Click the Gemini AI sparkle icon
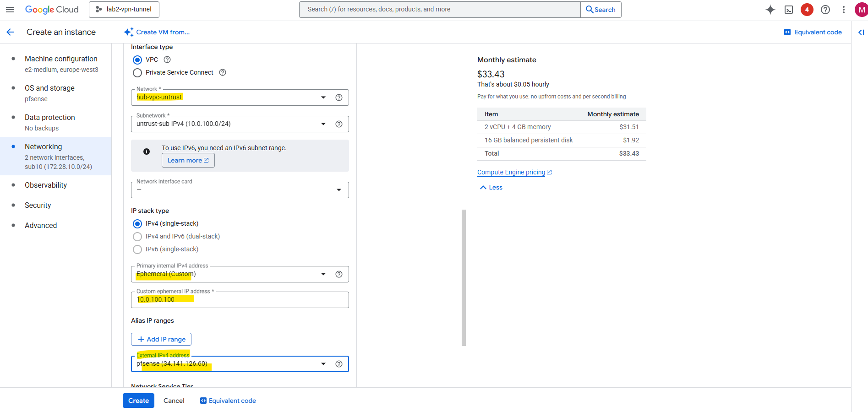The image size is (868, 412). 770,10
